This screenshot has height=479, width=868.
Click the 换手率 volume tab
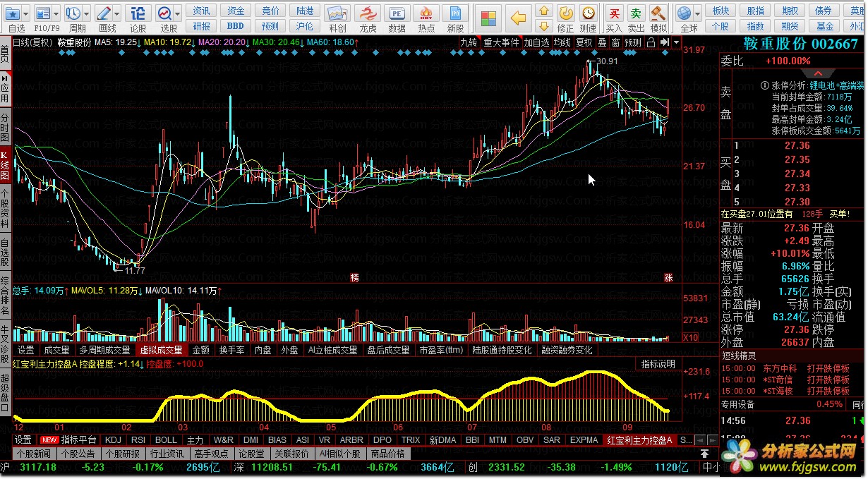231,350
